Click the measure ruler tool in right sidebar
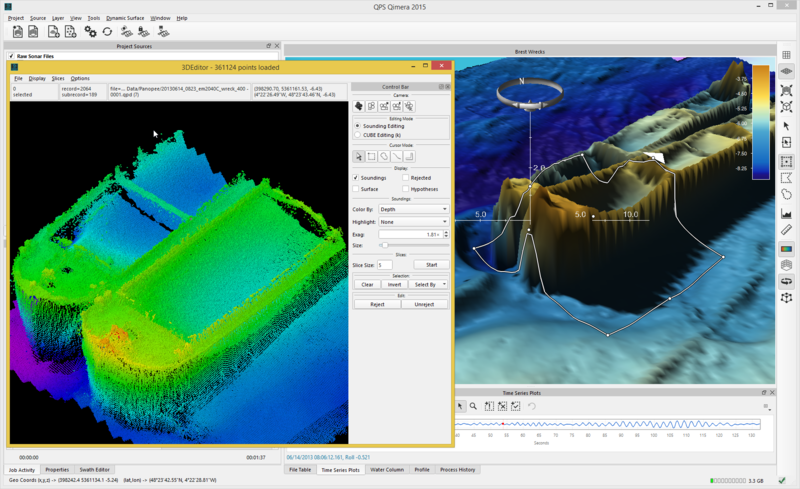This screenshot has height=489, width=800. point(787,230)
